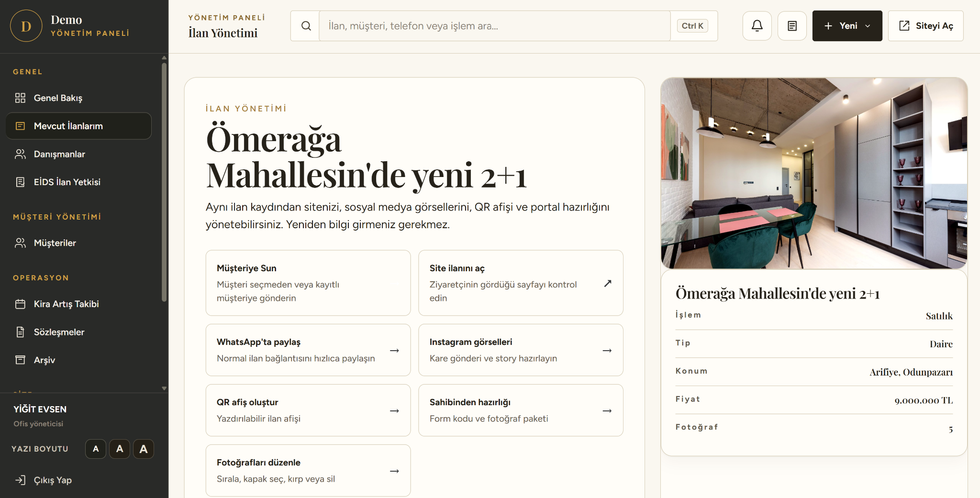Click the EİDS İlan Yetkisi document icon
This screenshot has width=980, height=498.
(x=20, y=182)
